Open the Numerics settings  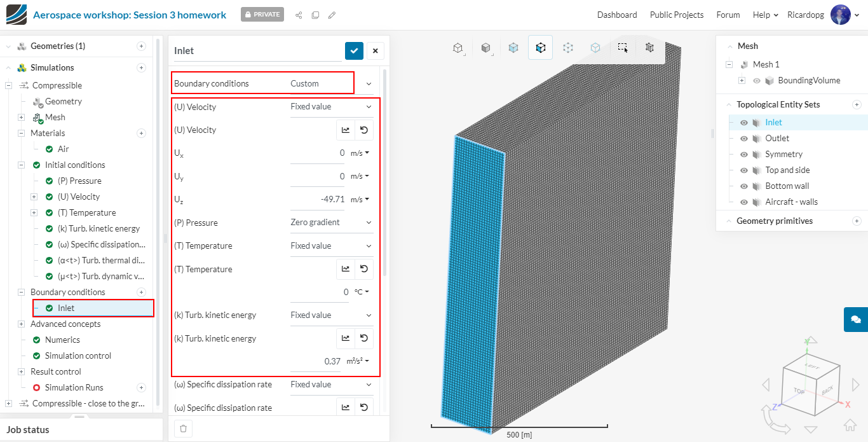click(62, 340)
